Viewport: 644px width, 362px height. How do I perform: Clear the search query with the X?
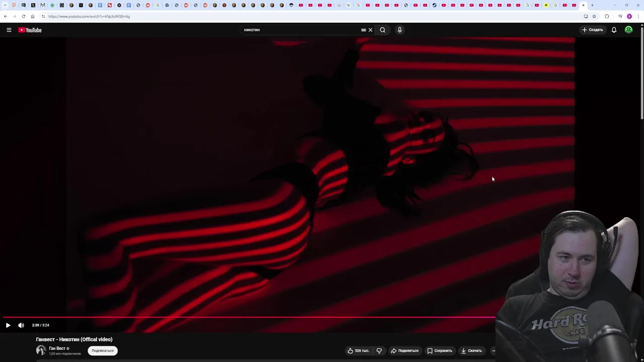[x=371, y=30]
